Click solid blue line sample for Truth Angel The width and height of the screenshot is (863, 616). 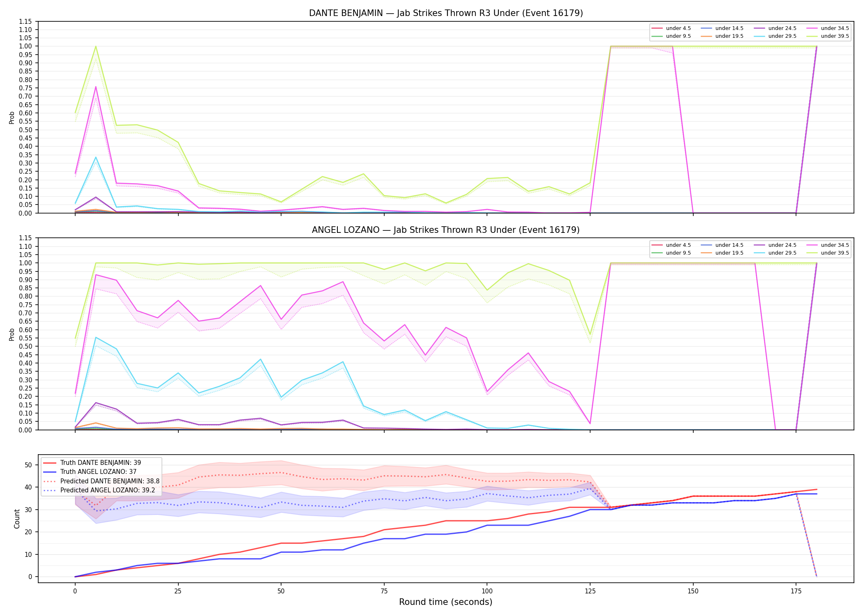[49, 472]
